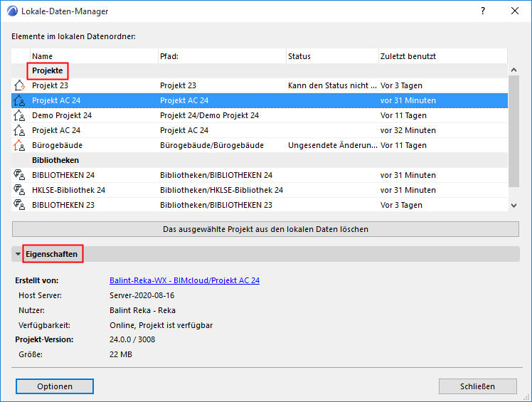
Task: Click the library icon beside HKLSE-Bibliothek 24
Action: [x=19, y=190]
